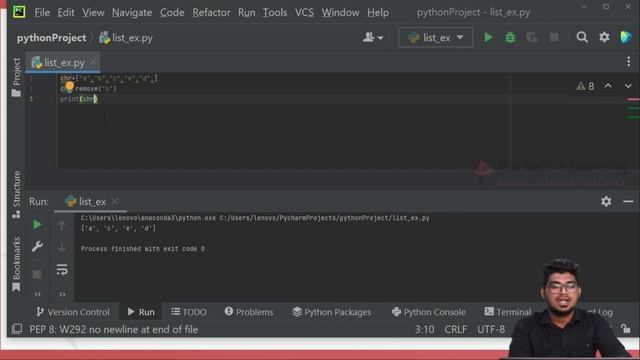
Task: Open the Run panel settings gear
Action: pos(606,201)
